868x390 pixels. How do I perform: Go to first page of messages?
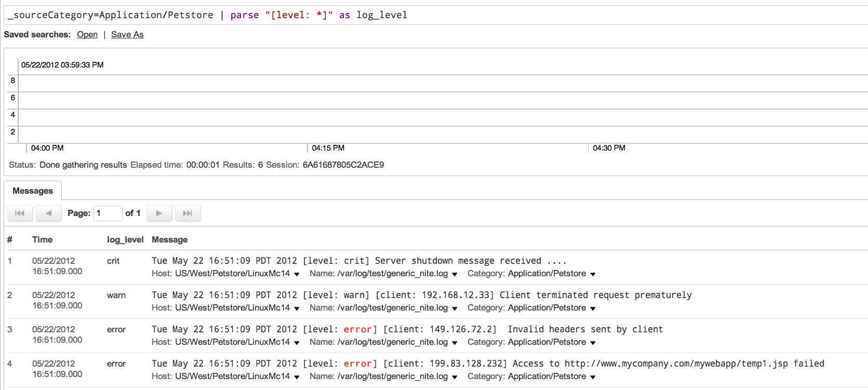20,213
